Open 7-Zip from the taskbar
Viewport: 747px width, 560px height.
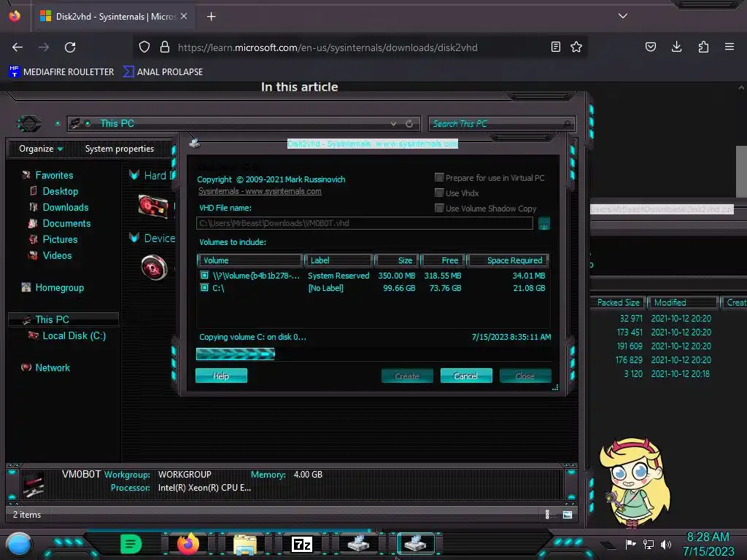coord(302,544)
